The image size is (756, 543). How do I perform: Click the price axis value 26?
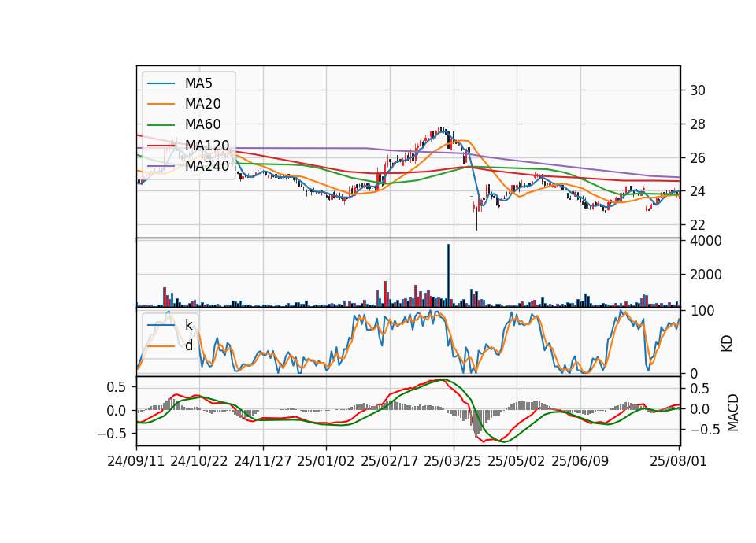(697, 158)
